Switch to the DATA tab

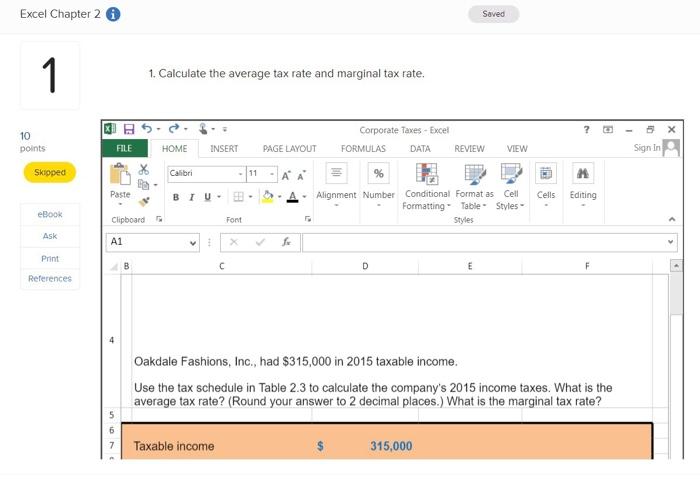[x=420, y=149]
